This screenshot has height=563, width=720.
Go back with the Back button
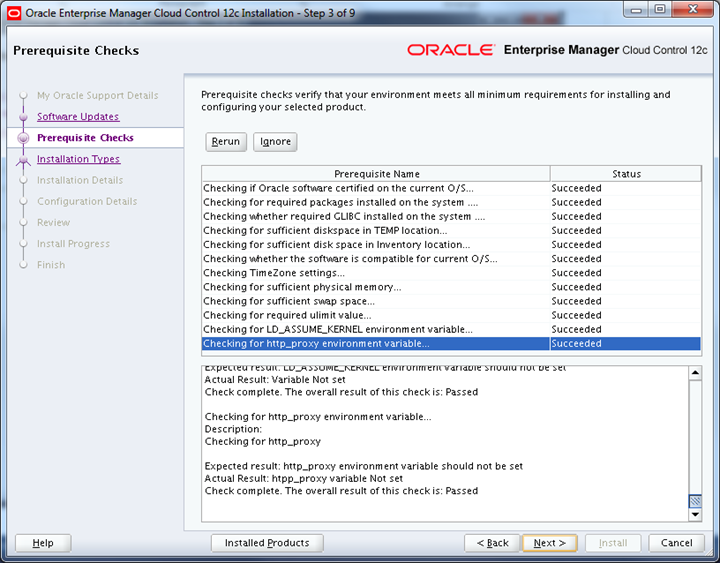point(492,543)
